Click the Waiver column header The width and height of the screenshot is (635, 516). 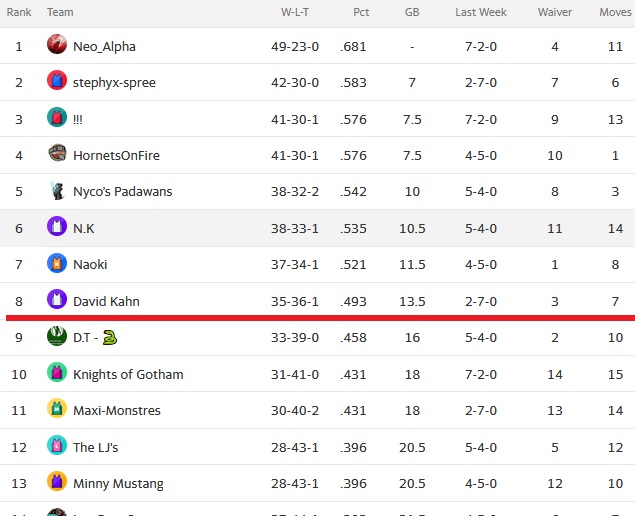[555, 12]
